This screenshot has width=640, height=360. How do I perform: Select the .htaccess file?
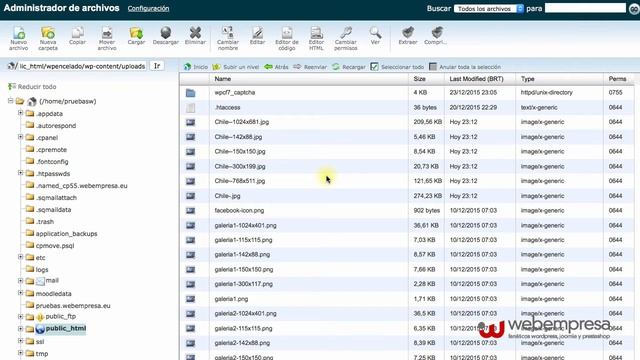click(x=407, y=107)
